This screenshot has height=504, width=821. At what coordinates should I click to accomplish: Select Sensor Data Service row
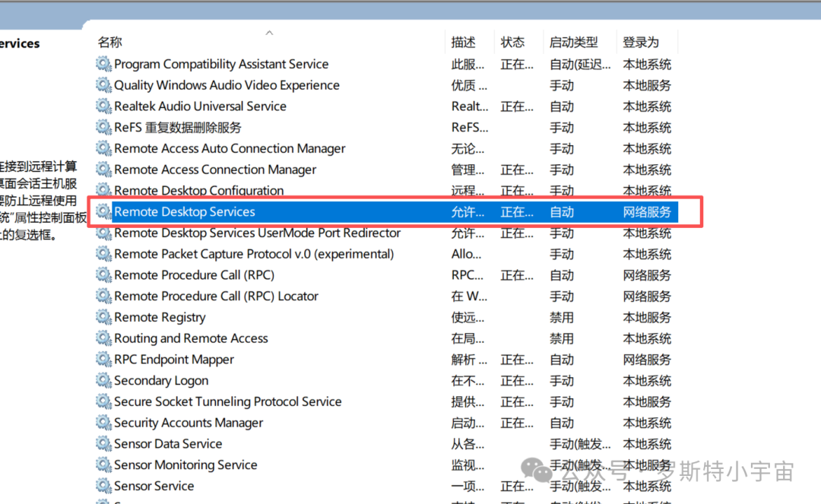pos(168,444)
